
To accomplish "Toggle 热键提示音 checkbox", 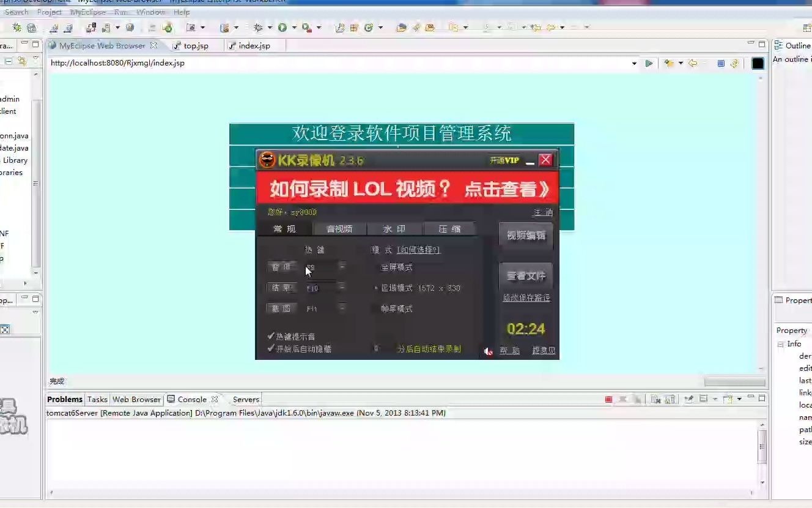I will click(x=271, y=336).
